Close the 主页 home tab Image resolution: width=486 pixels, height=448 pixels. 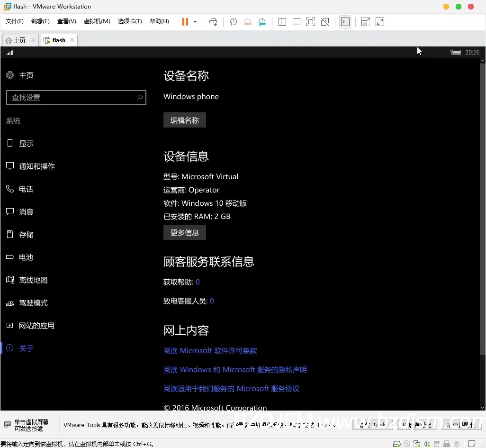tap(33, 40)
